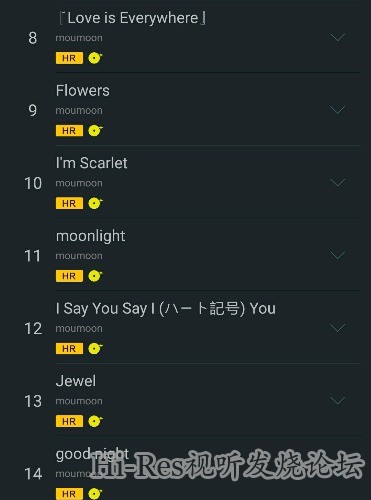
Task: Open the chevron for I Say You Say
Action: (337, 328)
